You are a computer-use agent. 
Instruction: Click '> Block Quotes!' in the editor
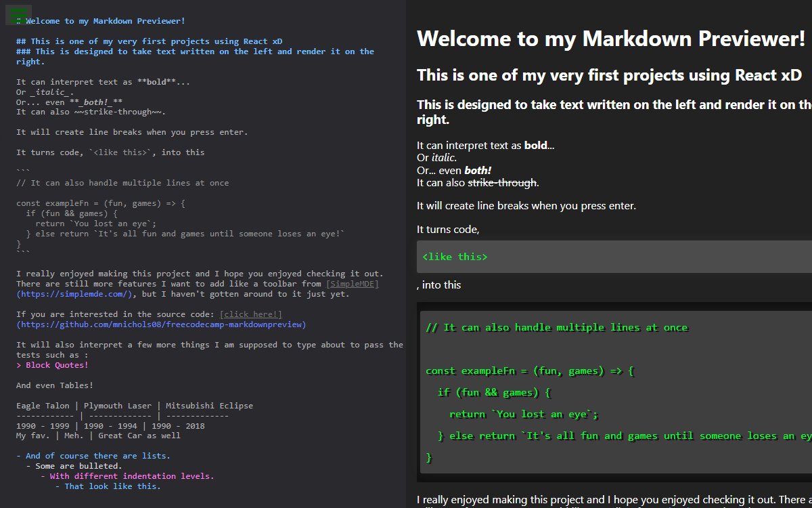[x=52, y=365]
